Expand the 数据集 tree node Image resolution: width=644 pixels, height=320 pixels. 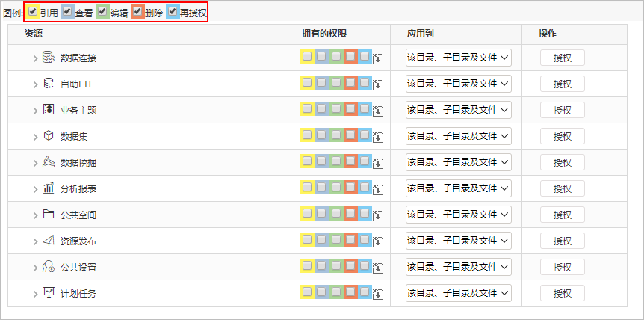click(35, 137)
